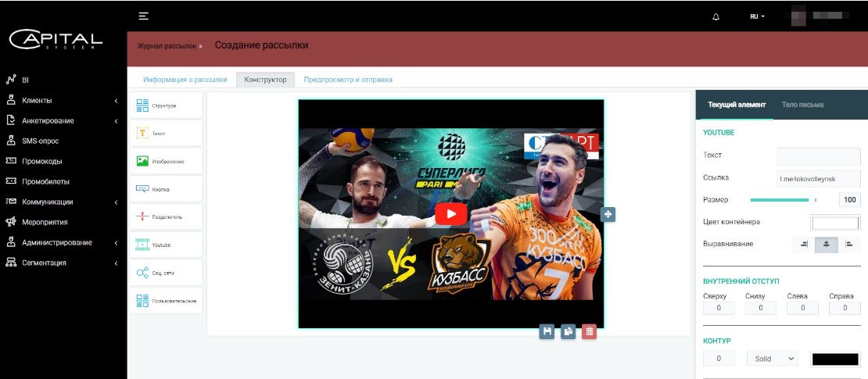The image size is (868, 379).
Task: Click the move handle beside the video
Action: tap(608, 214)
